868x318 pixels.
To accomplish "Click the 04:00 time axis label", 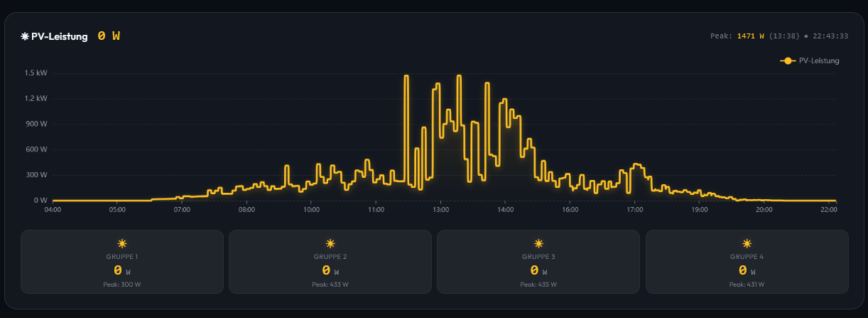I will pyautogui.click(x=53, y=210).
